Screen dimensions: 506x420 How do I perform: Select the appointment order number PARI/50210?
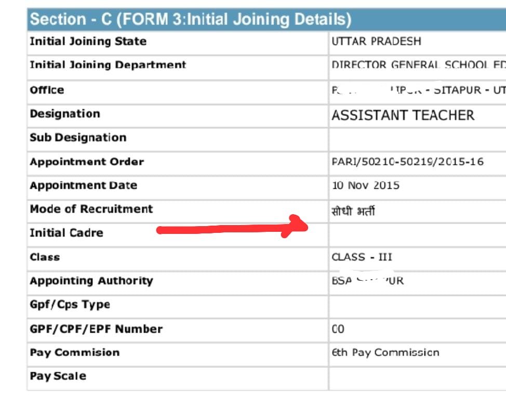coord(408,162)
